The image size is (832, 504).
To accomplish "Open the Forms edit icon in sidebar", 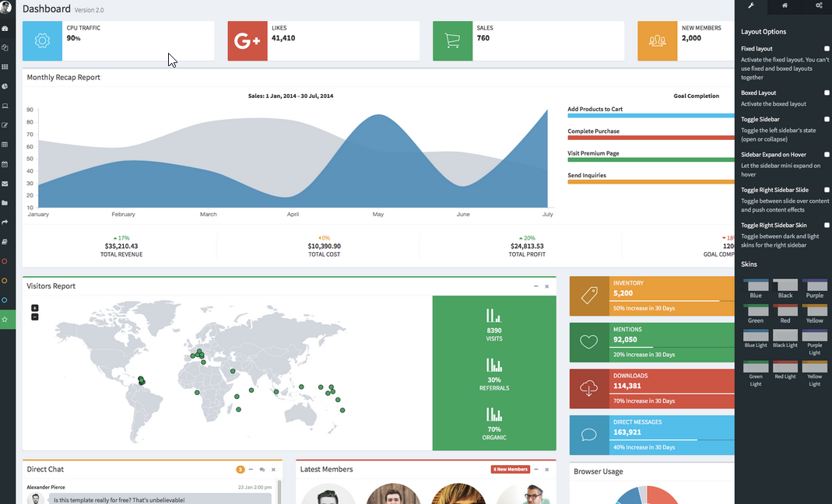I will (5, 125).
